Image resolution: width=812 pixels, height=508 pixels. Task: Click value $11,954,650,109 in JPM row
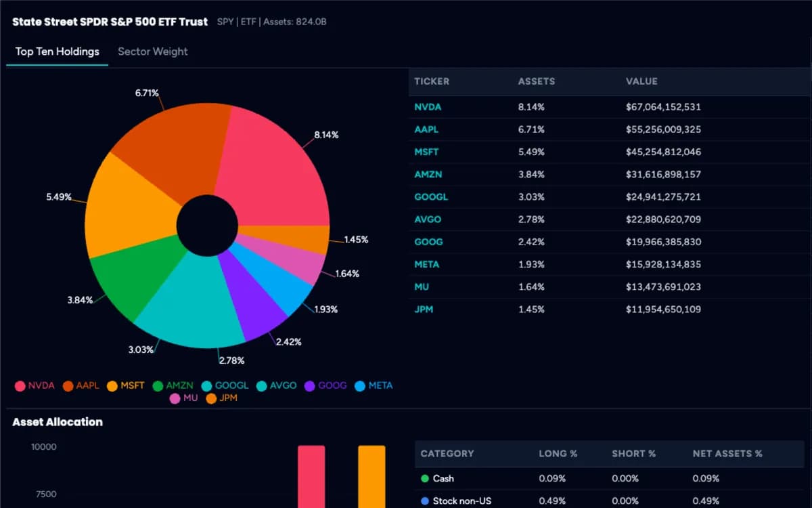tap(663, 310)
